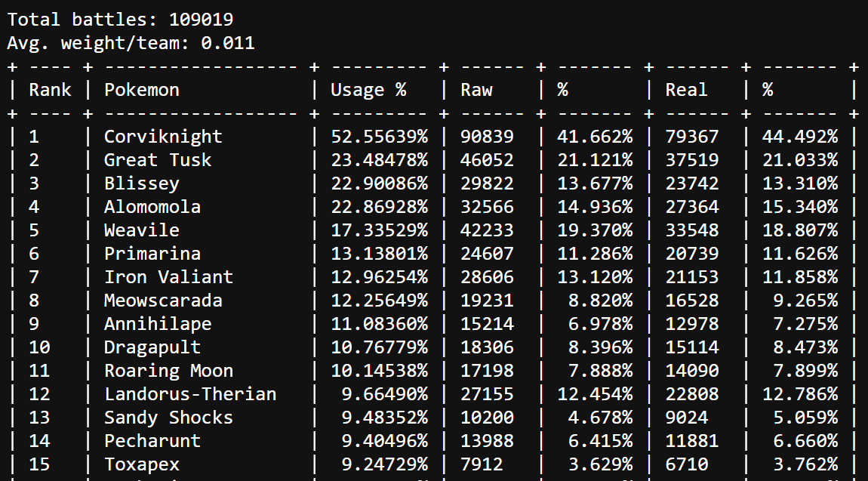
Task: Select Great Tusk in the Pokemon column
Action: [158, 160]
